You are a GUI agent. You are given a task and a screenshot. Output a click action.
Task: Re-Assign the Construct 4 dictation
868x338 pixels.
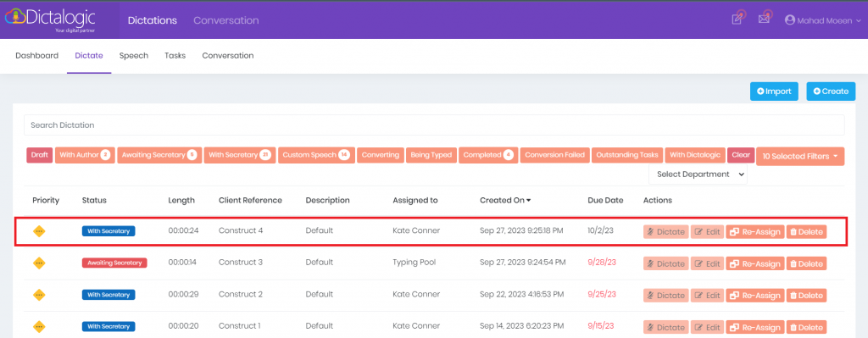click(x=755, y=232)
